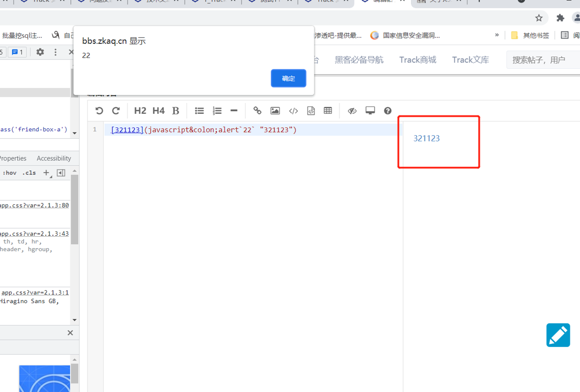Open 批量挖sql注 bookmark
Image resolution: width=580 pixels, height=392 pixels.
22,35
